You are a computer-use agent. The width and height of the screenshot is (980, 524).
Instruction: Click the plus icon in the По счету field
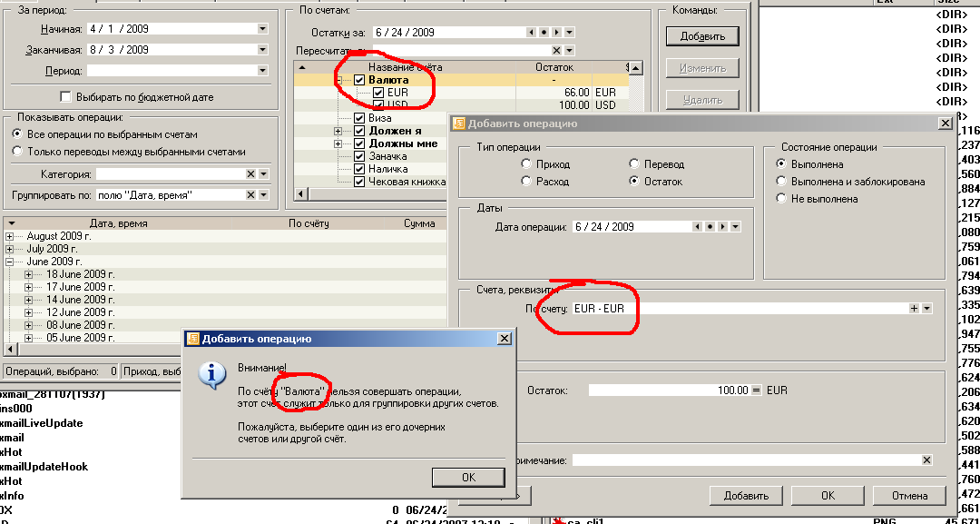coord(914,309)
